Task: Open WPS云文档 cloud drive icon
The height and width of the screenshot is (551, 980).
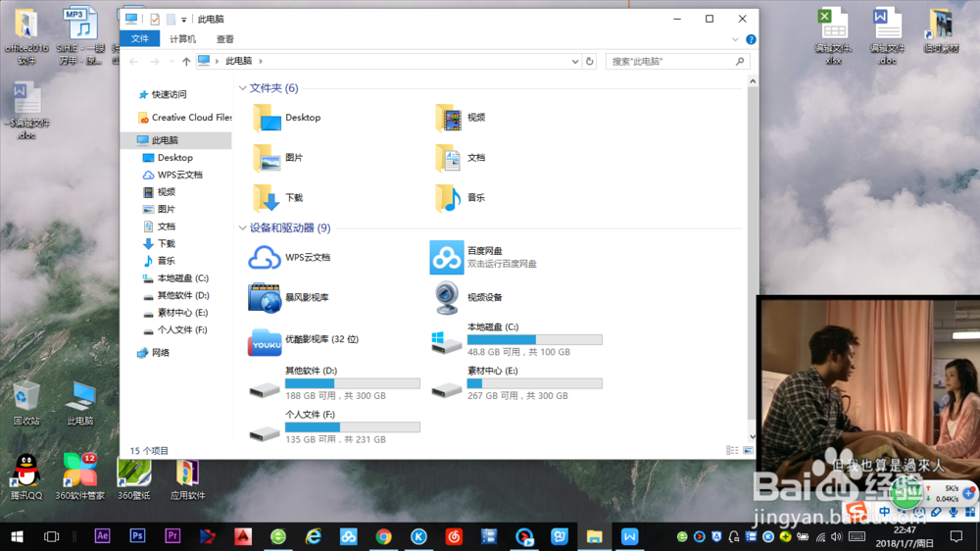Action: coord(265,257)
